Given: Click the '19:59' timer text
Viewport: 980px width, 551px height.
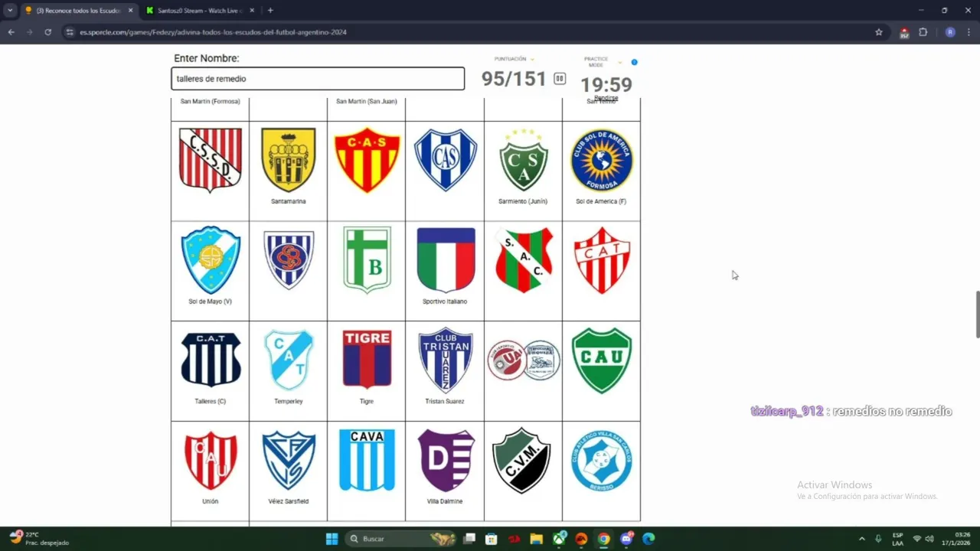Looking at the screenshot, I should pyautogui.click(x=606, y=84).
